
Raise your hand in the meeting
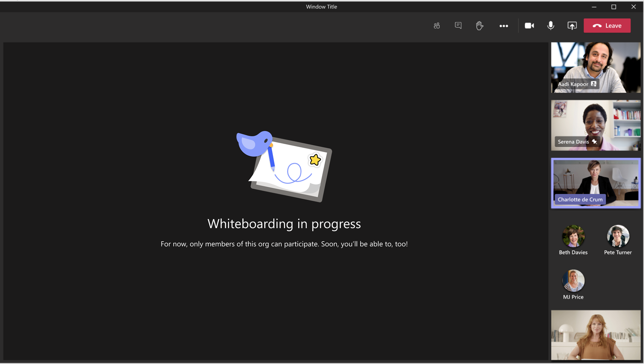480,26
